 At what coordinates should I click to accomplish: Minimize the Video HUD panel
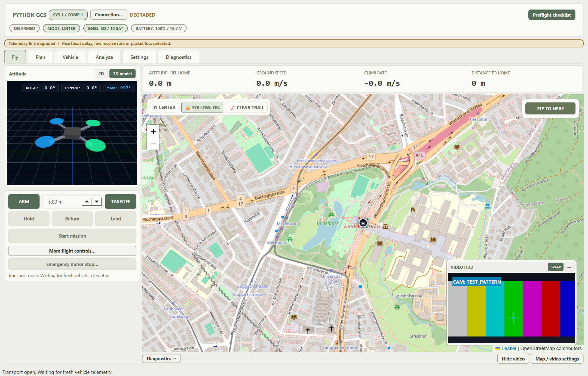coord(569,267)
